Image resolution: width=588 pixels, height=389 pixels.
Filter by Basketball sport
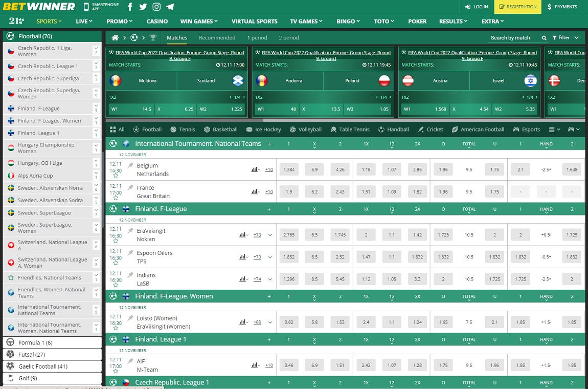pyautogui.click(x=221, y=129)
